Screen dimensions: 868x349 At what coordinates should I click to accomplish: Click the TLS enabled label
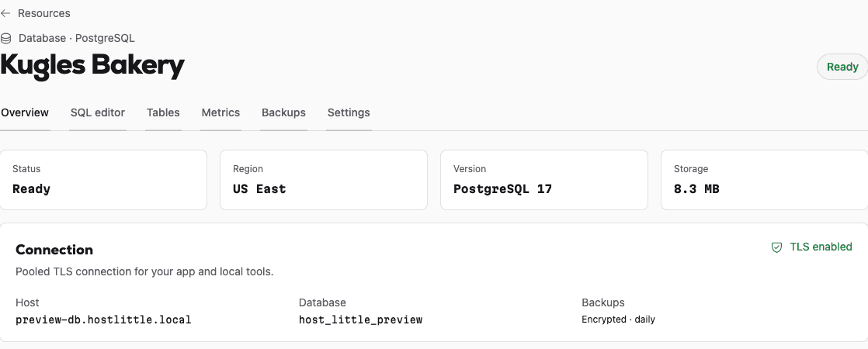pyautogui.click(x=821, y=247)
